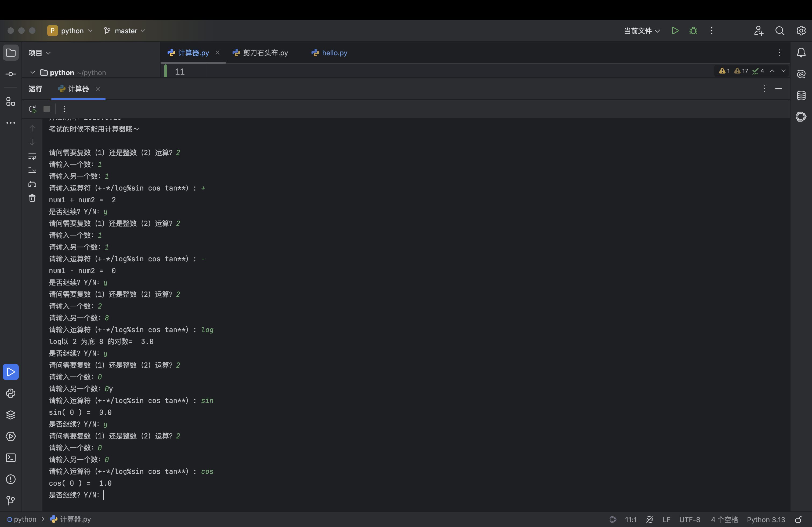Collapse the python folder tree node
The image size is (812, 527).
[x=33, y=73]
